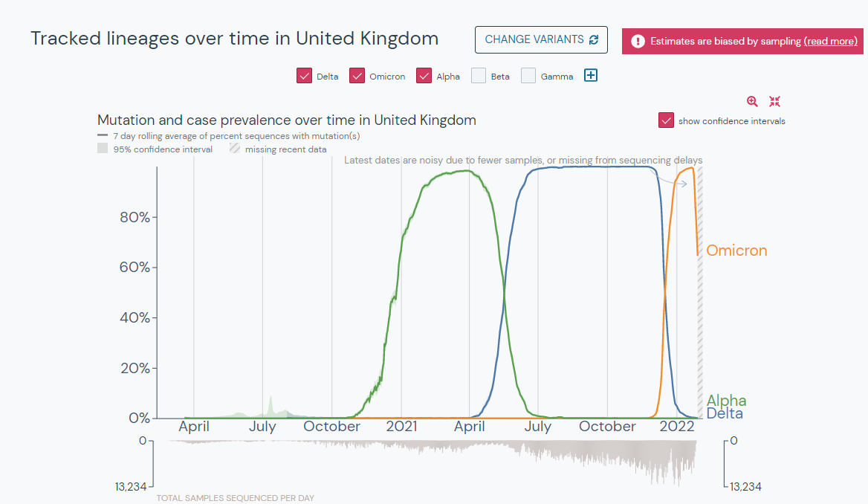This screenshot has width=868, height=504.
Task: Click the CHANGE VARIANTS button
Action: pyautogui.click(x=541, y=40)
